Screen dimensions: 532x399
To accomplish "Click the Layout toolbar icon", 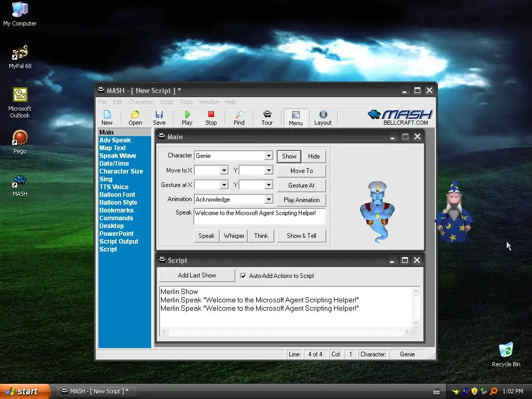I will pos(323,118).
